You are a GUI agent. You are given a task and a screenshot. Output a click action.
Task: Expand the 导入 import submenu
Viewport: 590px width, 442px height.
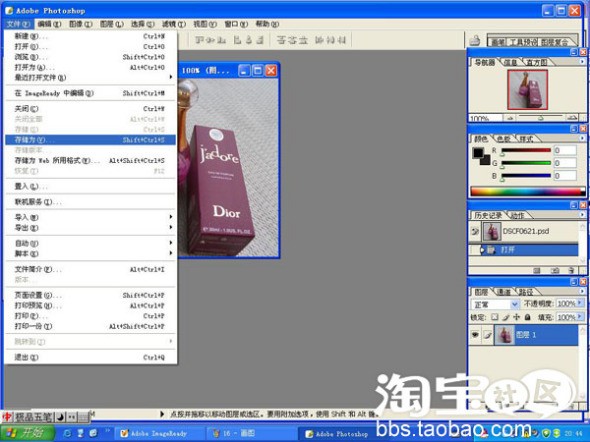pos(90,217)
